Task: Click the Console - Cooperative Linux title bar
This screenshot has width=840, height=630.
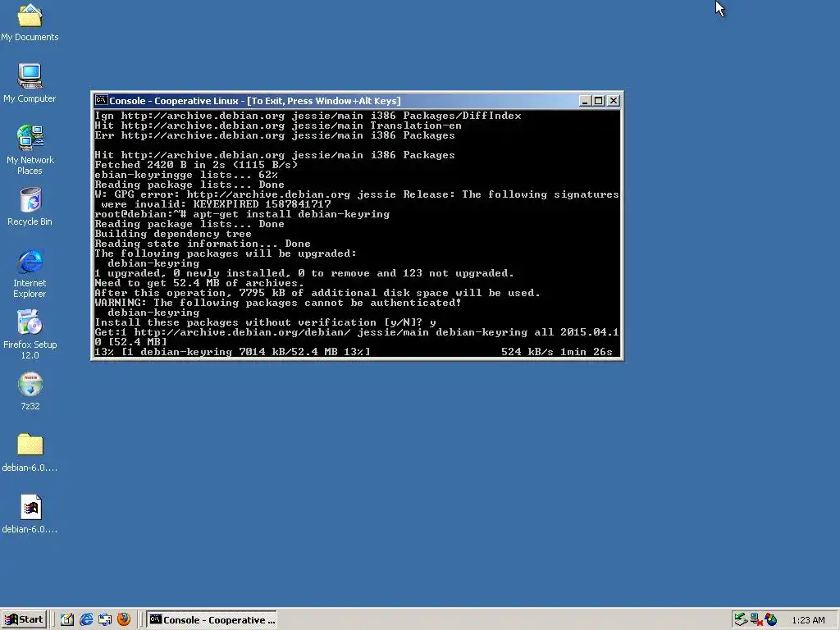Action: pyautogui.click(x=343, y=101)
